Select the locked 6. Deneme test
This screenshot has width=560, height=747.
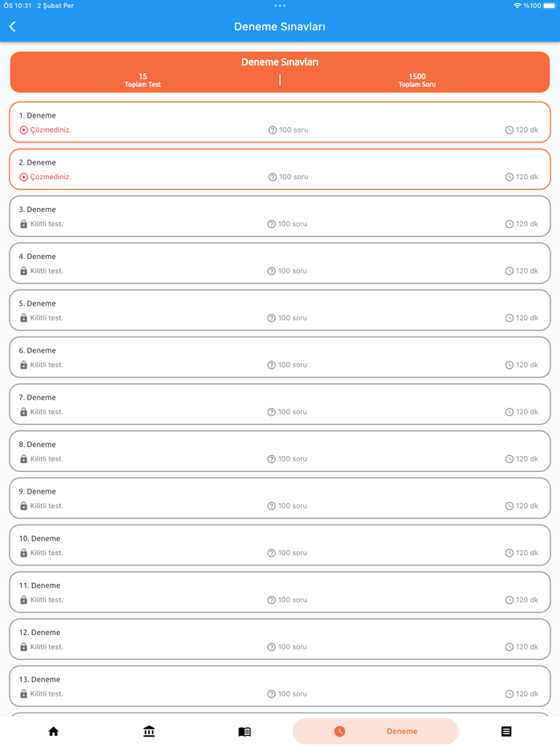(280, 357)
